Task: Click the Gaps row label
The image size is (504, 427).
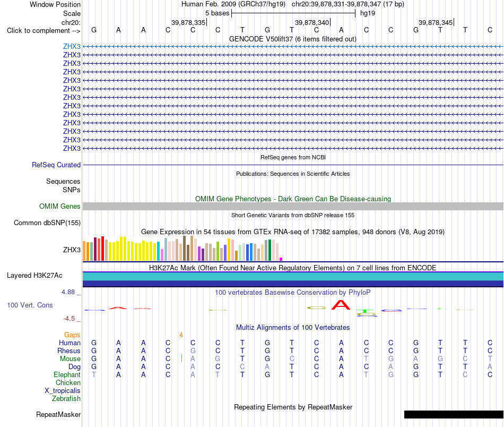Action: click(72, 335)
